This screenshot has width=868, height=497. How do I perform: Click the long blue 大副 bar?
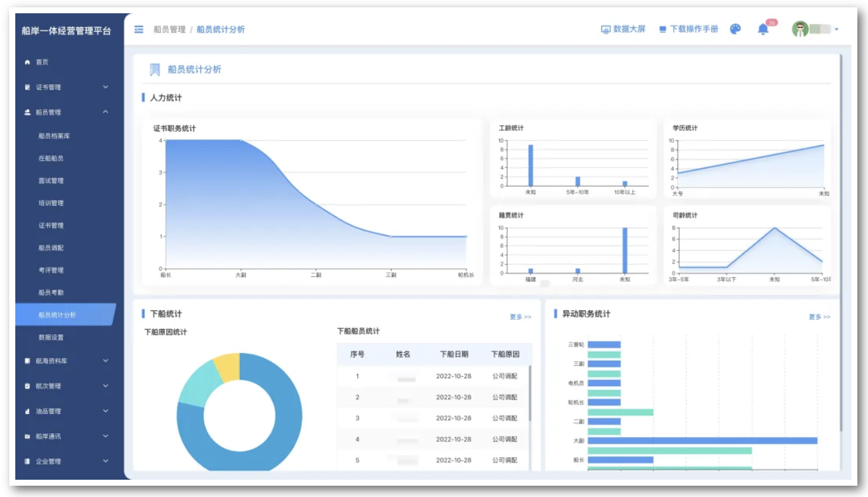[703, 441]
